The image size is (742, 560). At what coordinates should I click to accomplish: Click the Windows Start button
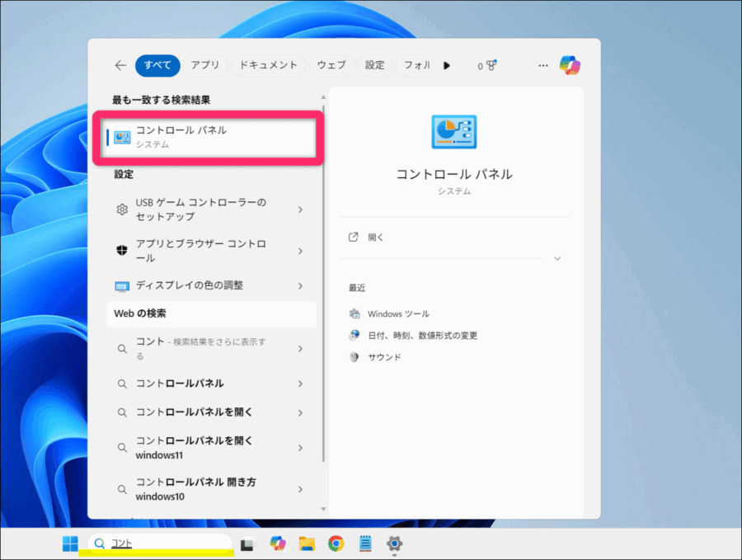click(x=70, y=544)
